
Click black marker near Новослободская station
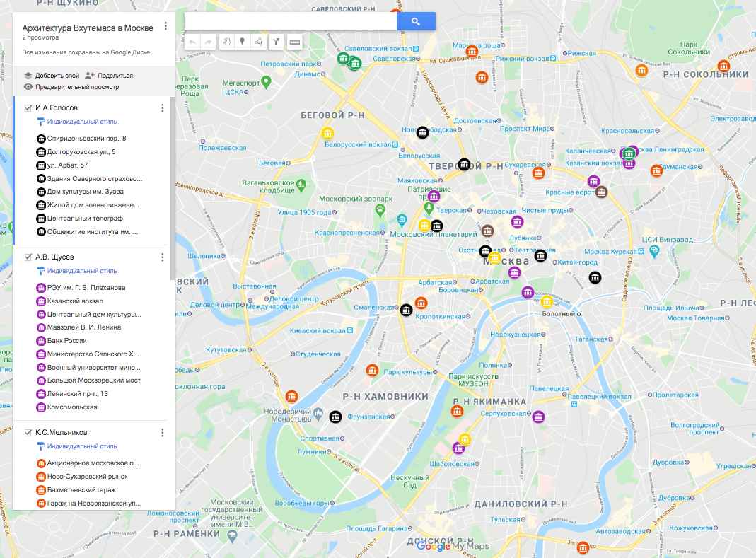pos(422,132)
